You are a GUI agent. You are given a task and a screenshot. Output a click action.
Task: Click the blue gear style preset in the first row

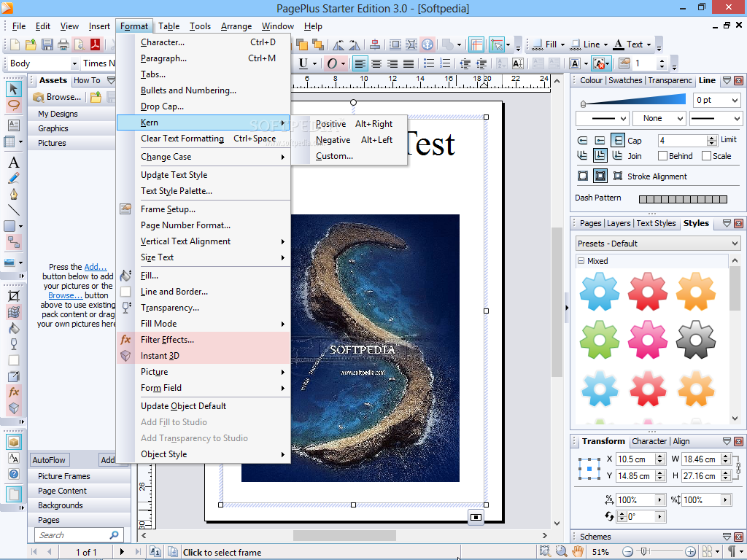click(600, 292)
